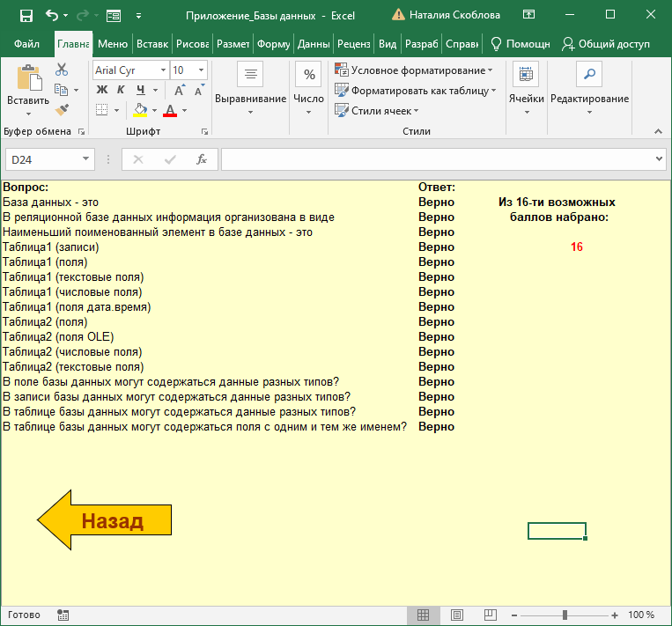The width and height of the screenshot is (672, 626).
Task: Toggle italic formatting (К)
Action: coord(121,90)
